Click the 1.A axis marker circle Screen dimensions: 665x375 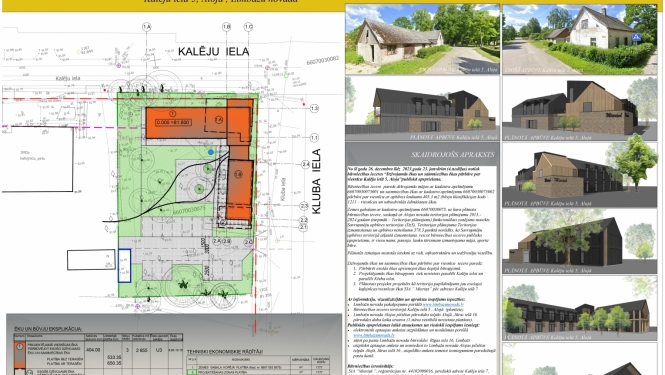pos(147,27)
